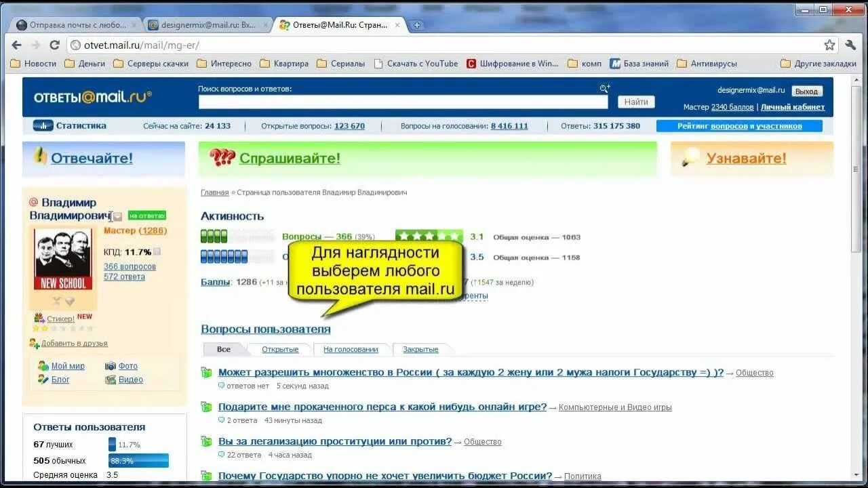
Task: Open Сериалы bookmarks folder
Action: pyautogui.click(x=340, y=64)
